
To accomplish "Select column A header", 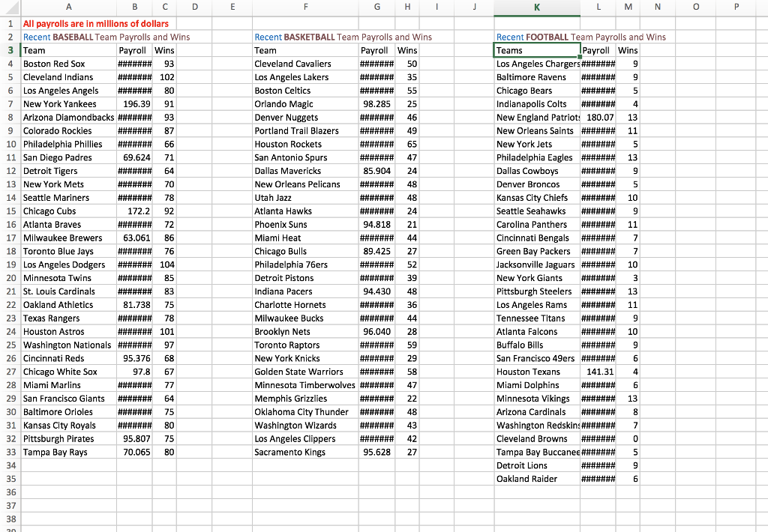I will (68, 7).
